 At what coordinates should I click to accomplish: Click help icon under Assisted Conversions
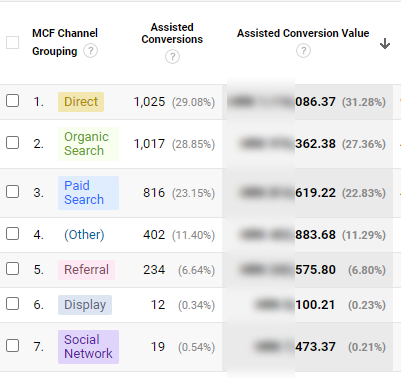pyautogui.click(x=172, y=57)
